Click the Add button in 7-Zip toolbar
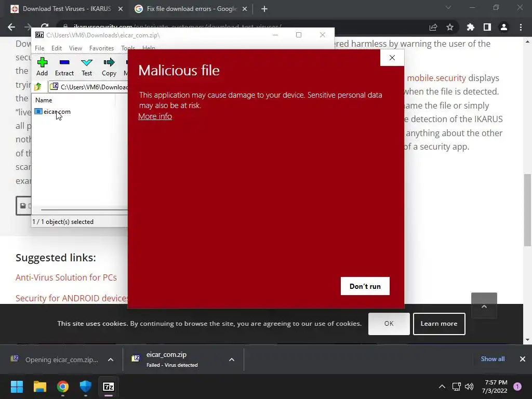 [x=42, y=66]
